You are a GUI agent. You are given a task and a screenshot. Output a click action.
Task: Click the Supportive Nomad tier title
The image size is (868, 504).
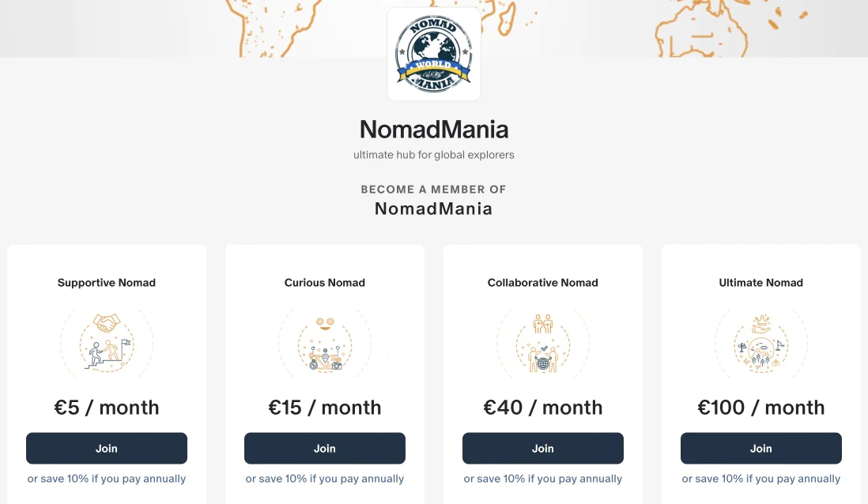[107, 283]
